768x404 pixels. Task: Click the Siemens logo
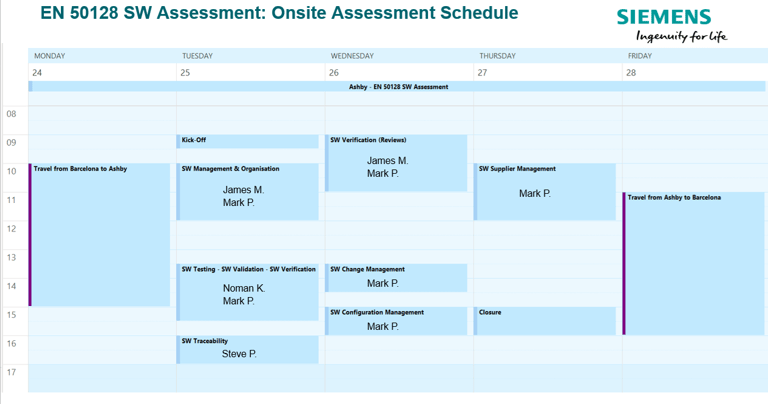click(672, 25)
